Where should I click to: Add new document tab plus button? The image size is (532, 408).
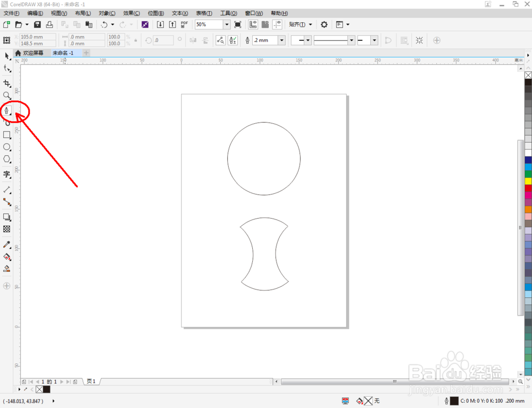point(86,53)
